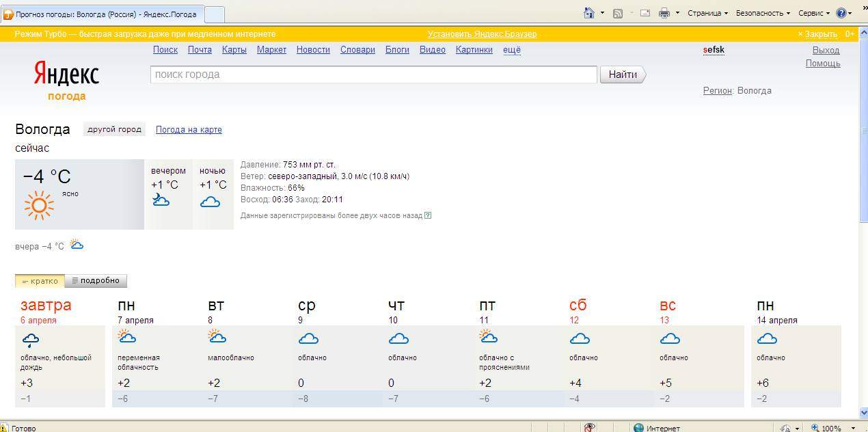This screenshot has height=432, width=868.
Task: Open Погода на карте link
Action: coord(189,130)
